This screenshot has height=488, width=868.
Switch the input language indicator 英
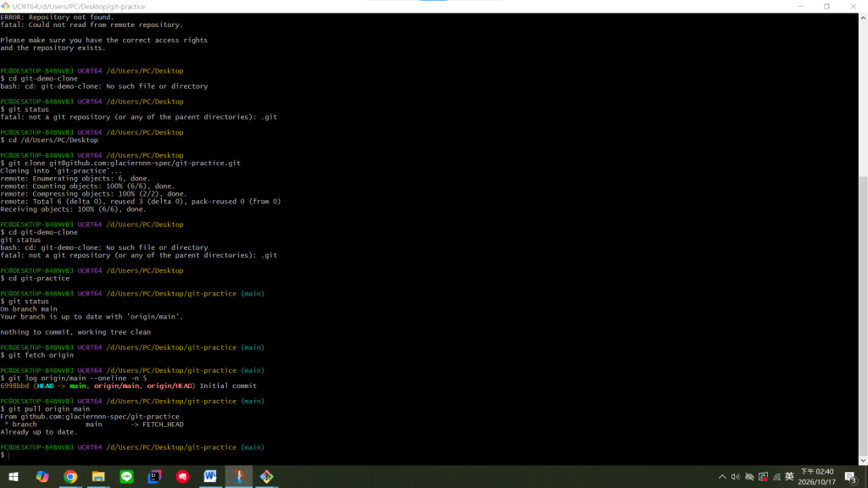789,476
